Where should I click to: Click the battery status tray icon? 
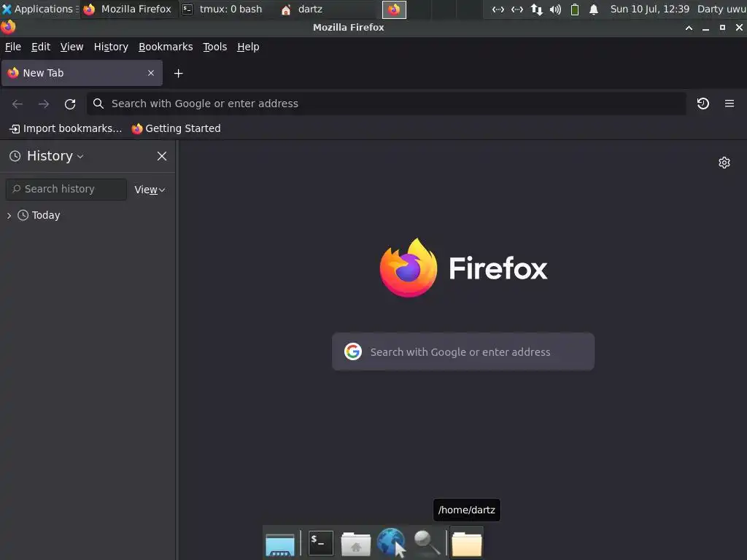click(575, 9)
